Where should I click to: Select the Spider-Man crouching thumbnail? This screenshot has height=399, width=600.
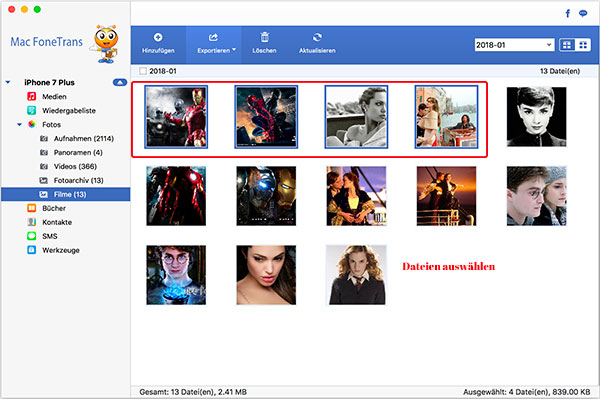click(266, 117)
